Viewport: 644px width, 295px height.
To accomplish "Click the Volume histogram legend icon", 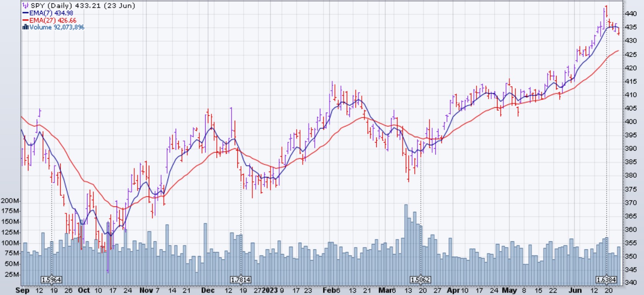I will (x=25, y=27).
